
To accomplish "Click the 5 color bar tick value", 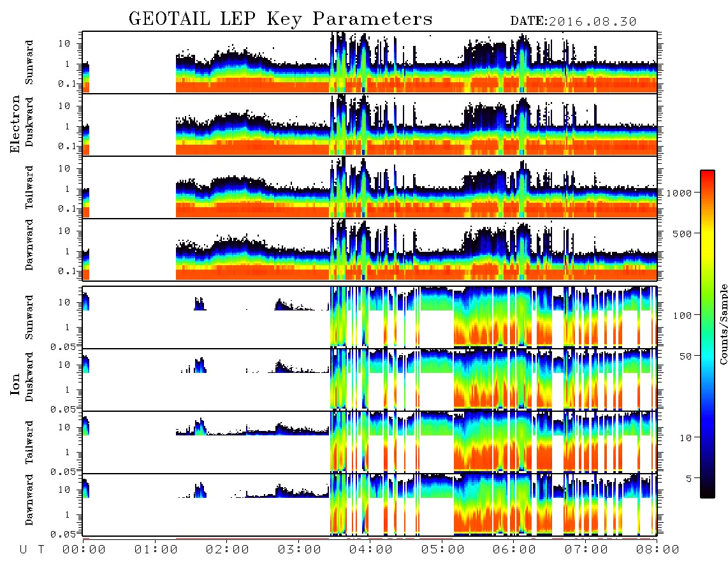I will click(688, 478).
